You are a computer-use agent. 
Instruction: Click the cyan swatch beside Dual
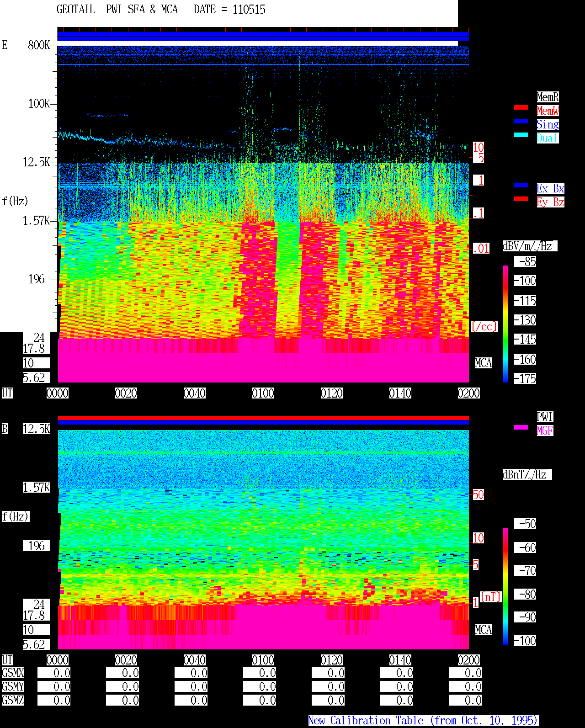(x=521, y=135)
